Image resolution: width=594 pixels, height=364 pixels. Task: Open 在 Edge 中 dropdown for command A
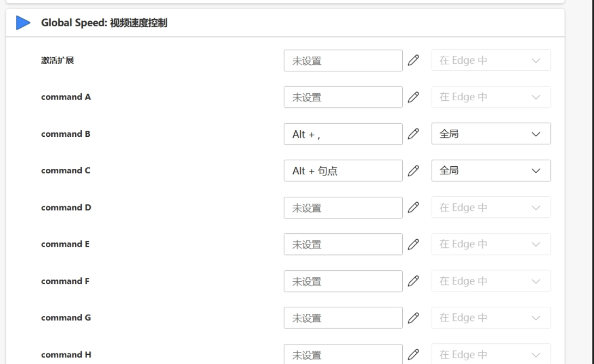point(491,97)
